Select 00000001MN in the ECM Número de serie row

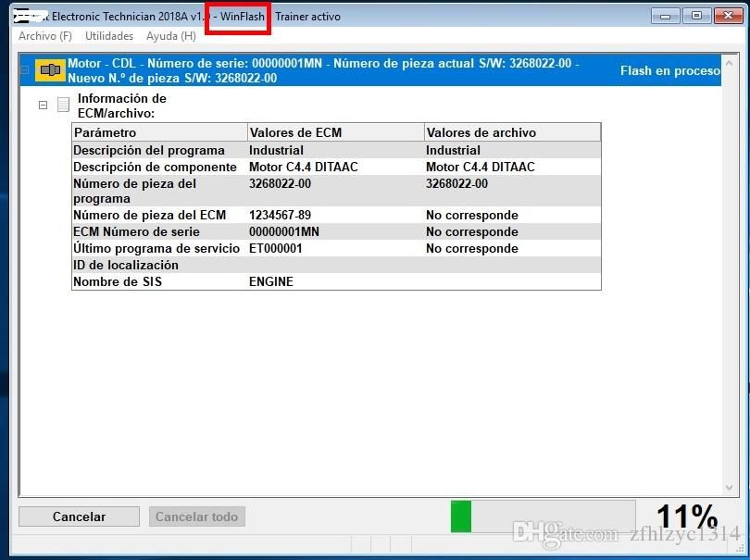tap(284, 232)
